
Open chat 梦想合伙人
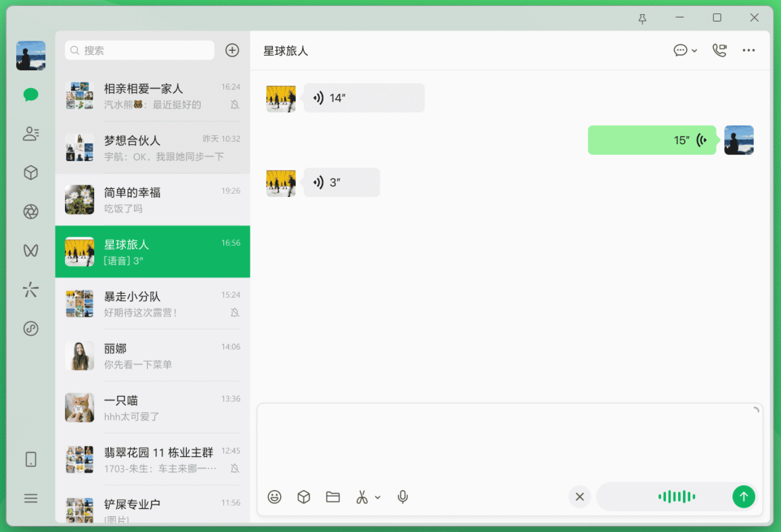152,148
